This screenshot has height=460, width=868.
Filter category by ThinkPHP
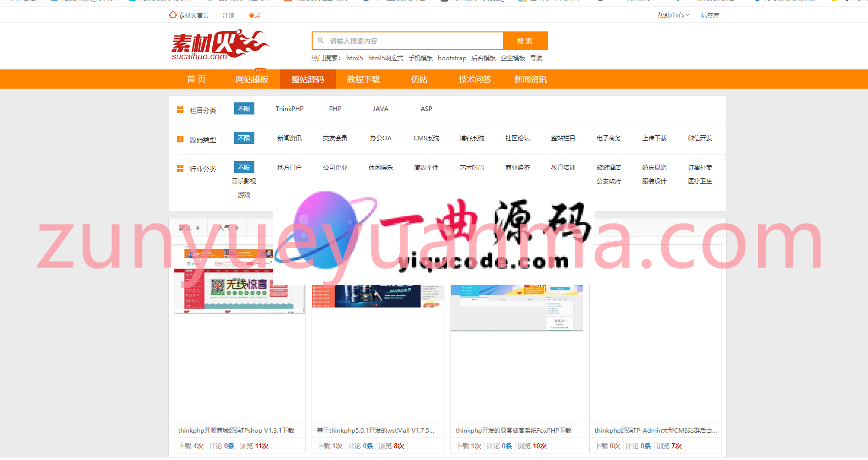coord(289,108)
